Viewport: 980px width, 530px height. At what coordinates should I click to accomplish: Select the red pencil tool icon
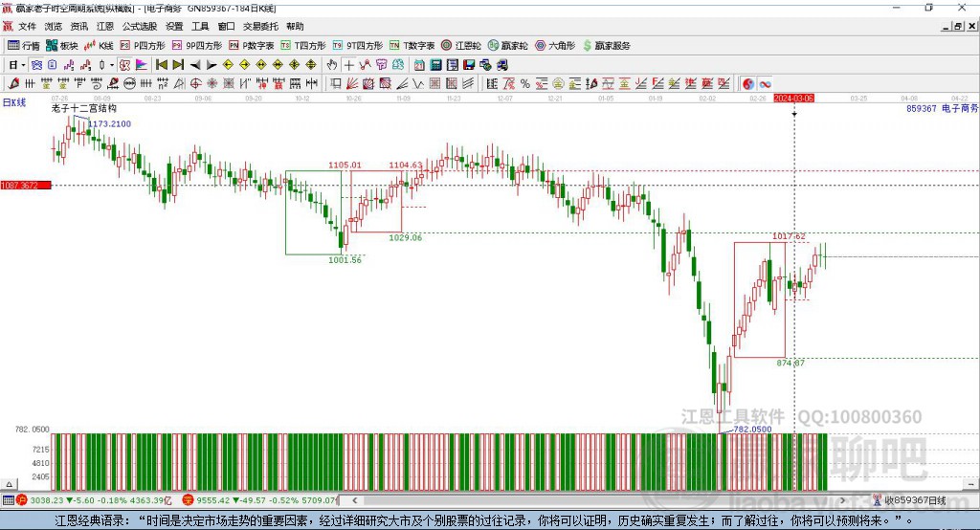click(x=13, y=84)
